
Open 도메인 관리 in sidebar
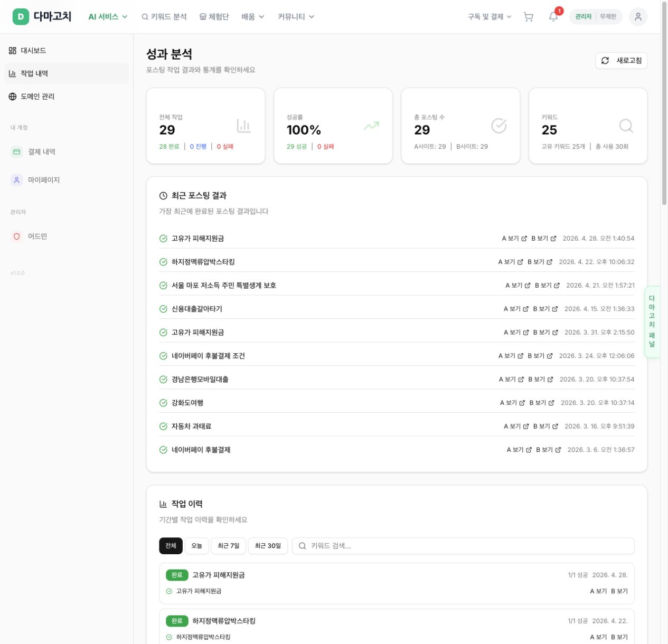(67, 97)
